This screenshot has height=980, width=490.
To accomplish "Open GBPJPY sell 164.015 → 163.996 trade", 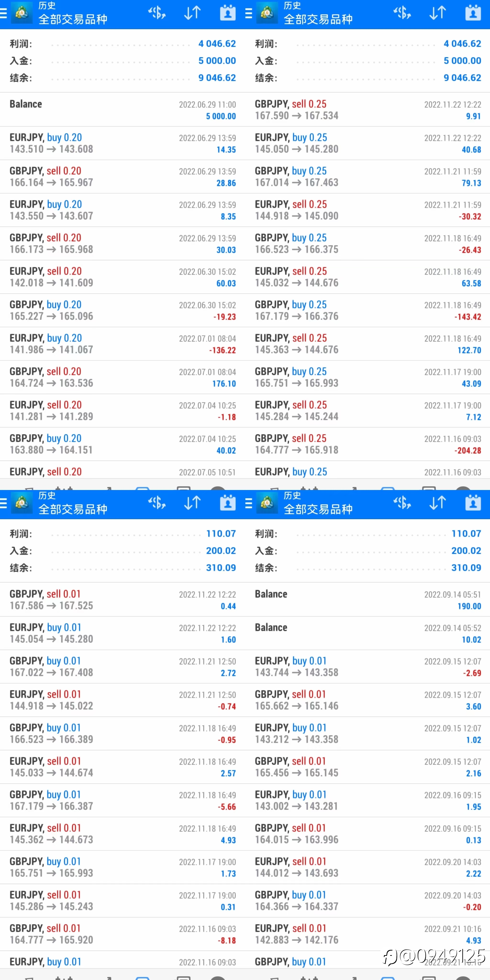I will point(367,834).
